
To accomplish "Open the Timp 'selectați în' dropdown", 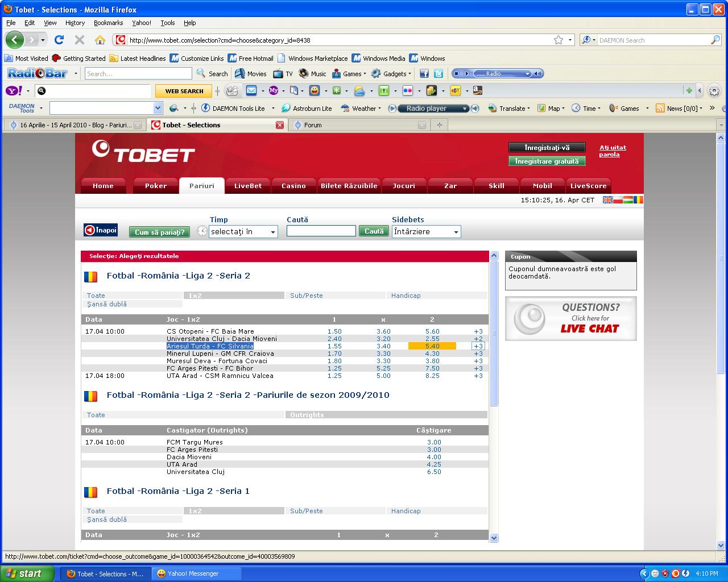I will pos(243,231).
